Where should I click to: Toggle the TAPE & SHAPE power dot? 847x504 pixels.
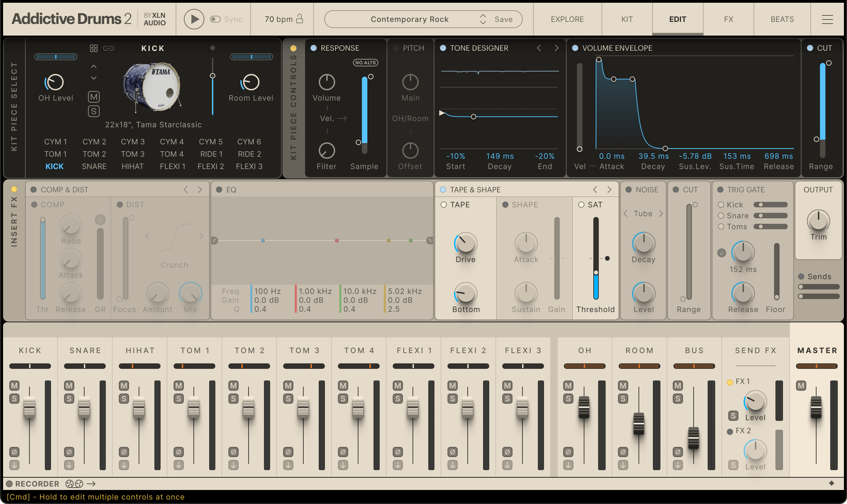point(443,190)
